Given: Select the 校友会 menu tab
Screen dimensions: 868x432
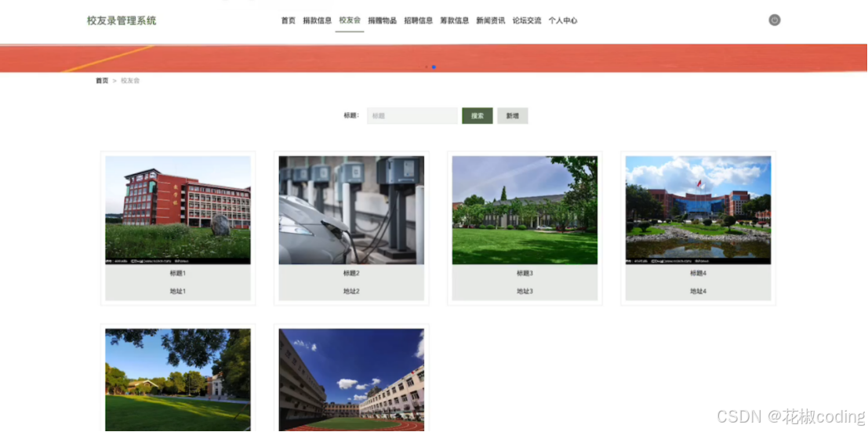Looking at the screenshot, I should 349,20.
